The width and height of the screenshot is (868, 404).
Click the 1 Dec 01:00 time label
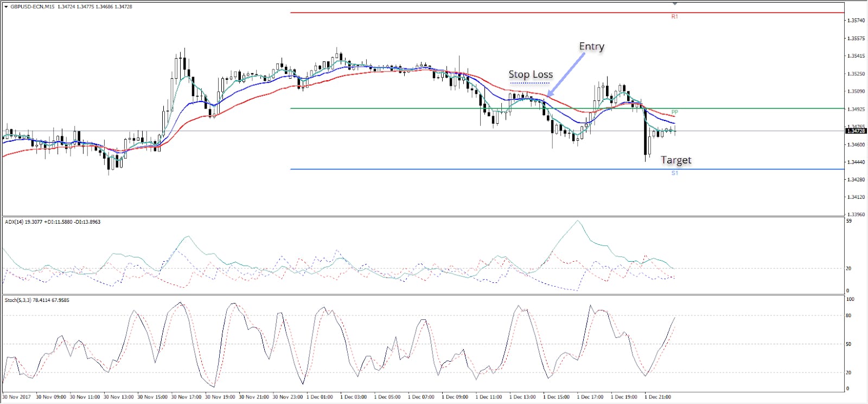[320, 397]
